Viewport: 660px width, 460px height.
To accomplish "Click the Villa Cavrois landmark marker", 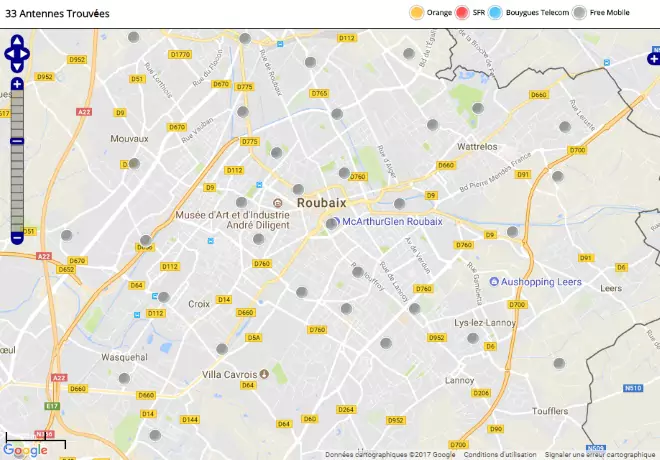I will (264, 374).
